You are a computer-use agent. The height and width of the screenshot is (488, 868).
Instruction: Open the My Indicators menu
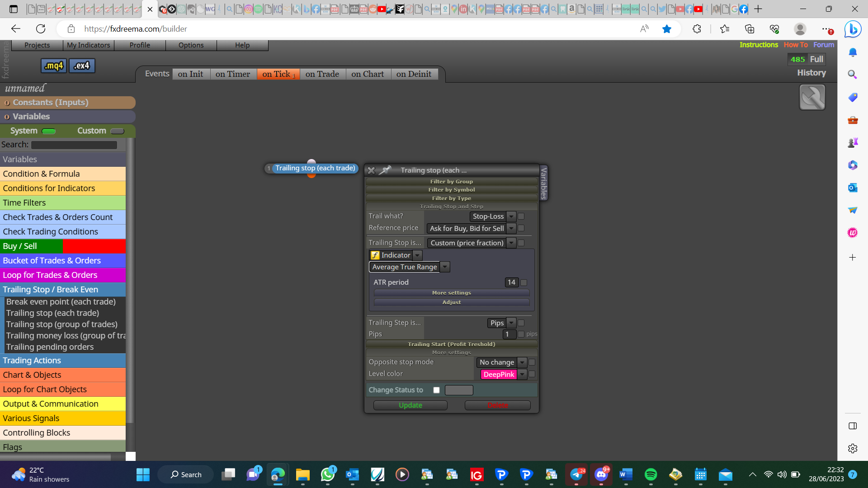coord(89,45)
